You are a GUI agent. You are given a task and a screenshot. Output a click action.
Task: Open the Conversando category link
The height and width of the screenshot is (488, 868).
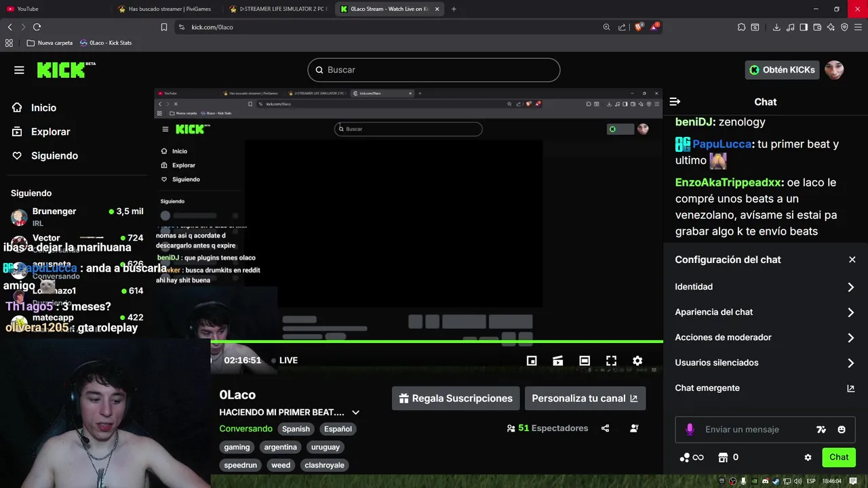tap(245, 428)
